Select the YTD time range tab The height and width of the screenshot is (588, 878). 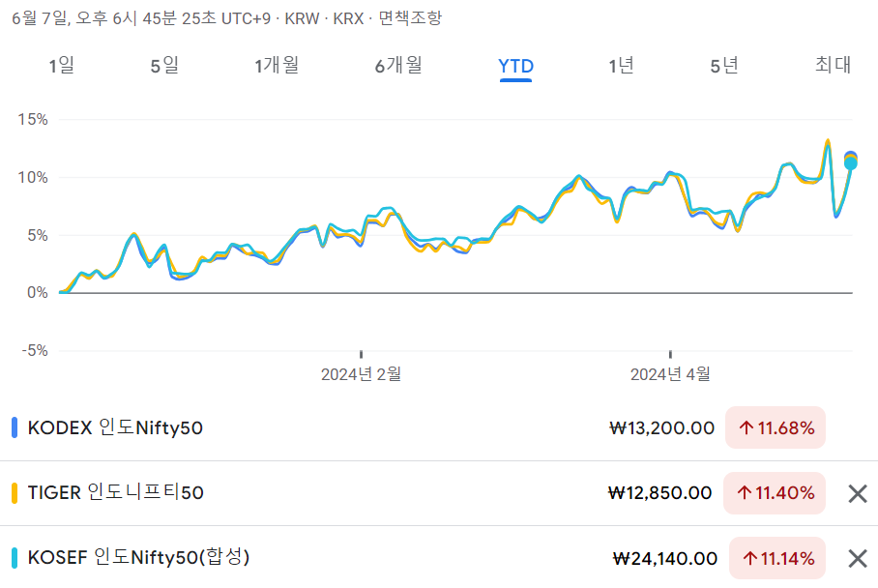[515, 67]
